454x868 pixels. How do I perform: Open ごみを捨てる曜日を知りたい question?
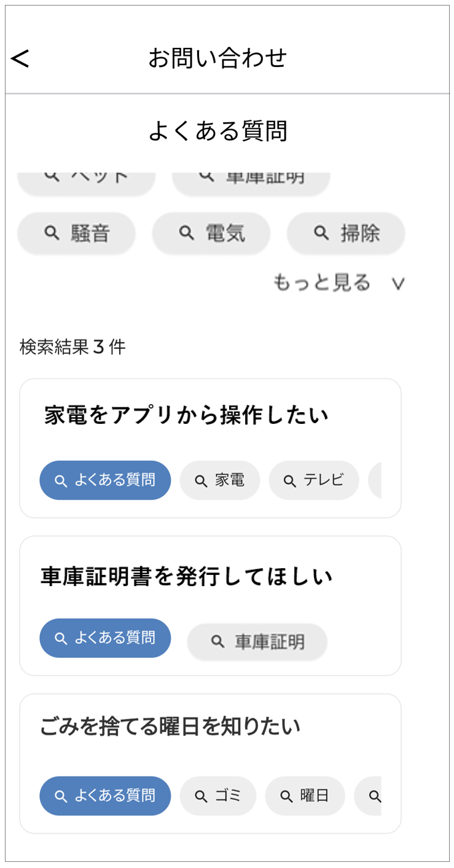tap(171, 727)
